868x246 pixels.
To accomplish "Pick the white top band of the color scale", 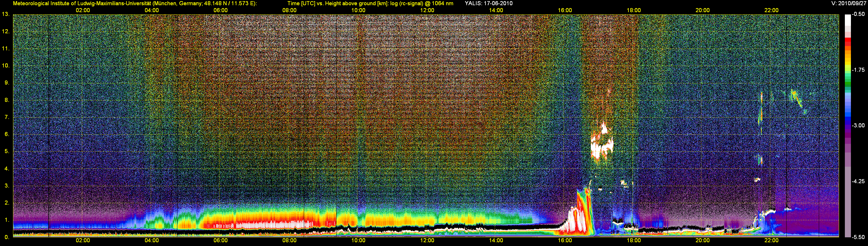I will [847, 20].
